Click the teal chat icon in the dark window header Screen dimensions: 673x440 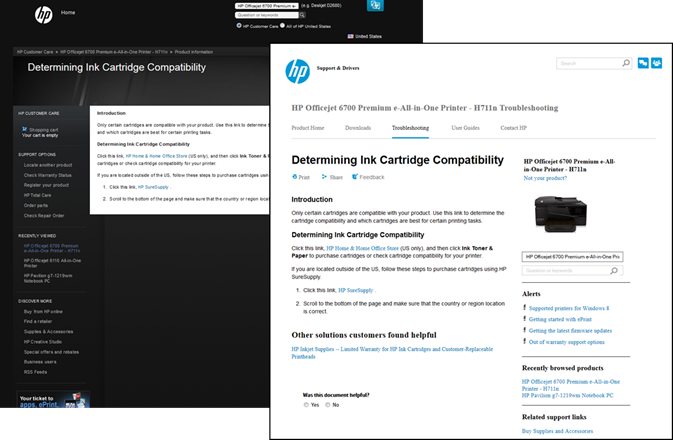coord(375,5)
